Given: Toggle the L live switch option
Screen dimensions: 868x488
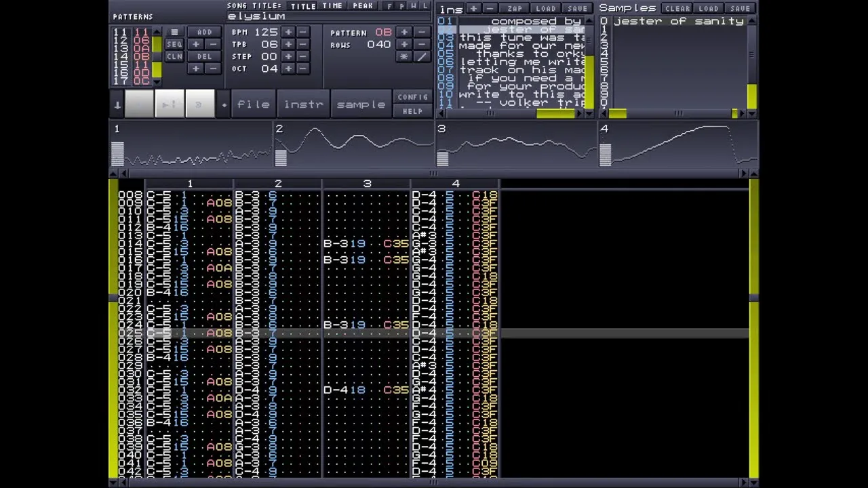Looking at the screenshot, I should pyautogui.click(x=425, y=6).
